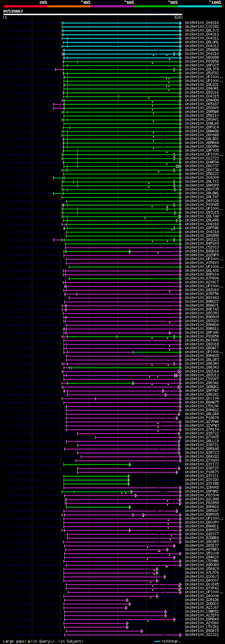Click label UniRef100_Q0WLK6
The width and height of the screenshot is (225, 644).
tap(202, 123)
